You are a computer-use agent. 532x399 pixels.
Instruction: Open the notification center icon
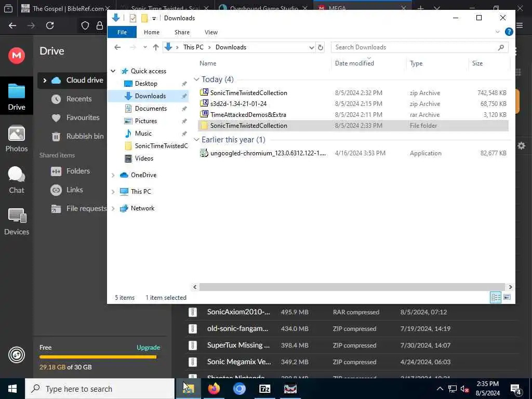515,389
